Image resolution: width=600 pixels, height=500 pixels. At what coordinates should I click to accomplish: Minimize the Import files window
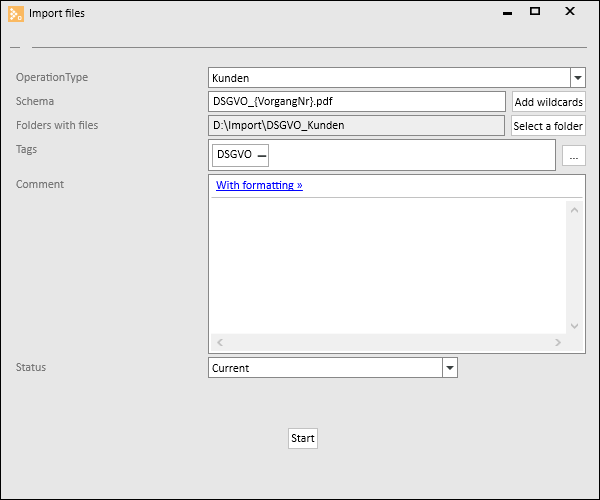tap(507, 13)
